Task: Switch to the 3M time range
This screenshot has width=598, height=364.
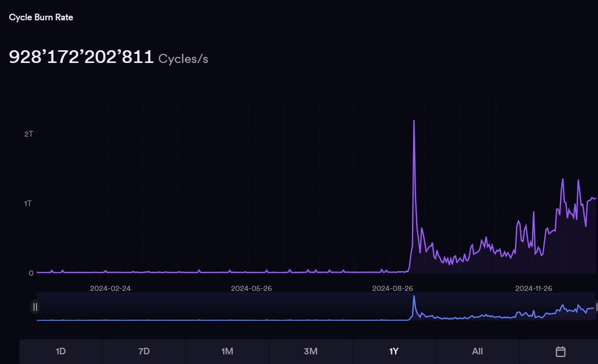Action: pyautogui.click(x=310, y=351)
